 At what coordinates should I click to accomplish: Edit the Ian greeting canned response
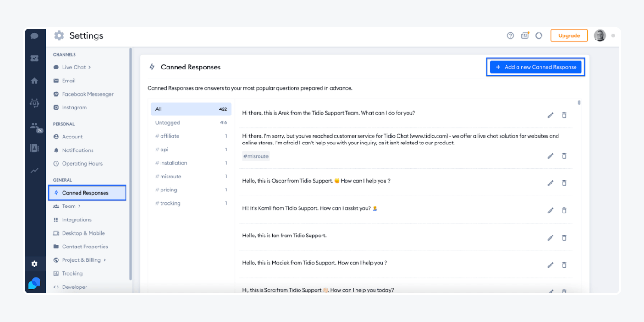pyautogui.click(x=551, y=238)
